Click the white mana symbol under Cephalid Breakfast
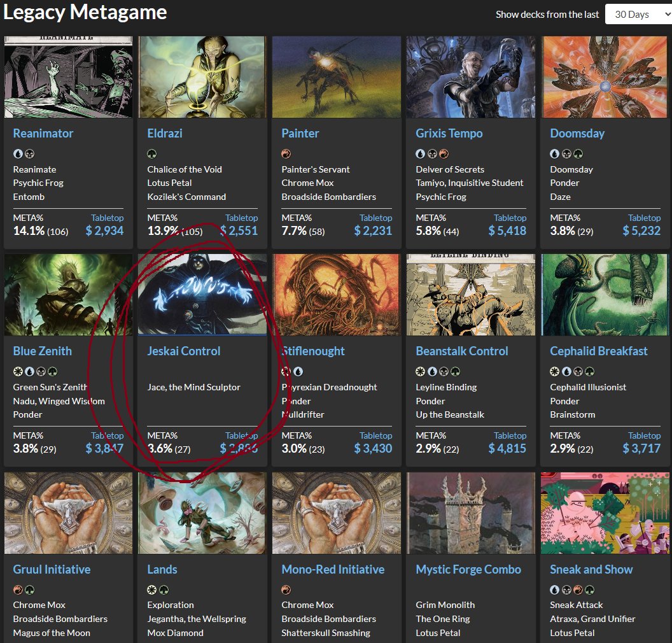672x643 pixels. (554, 371)
